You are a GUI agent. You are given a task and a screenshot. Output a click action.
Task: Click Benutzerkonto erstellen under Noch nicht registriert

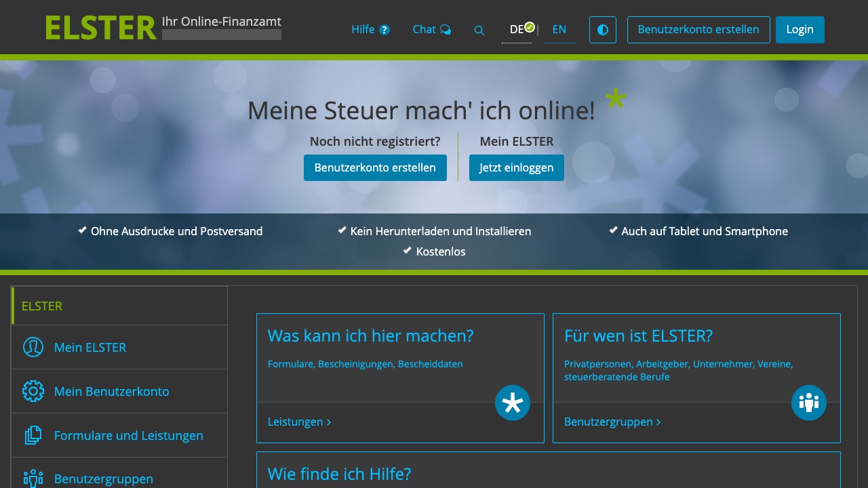pyautogui.click(x=375, y=167)
